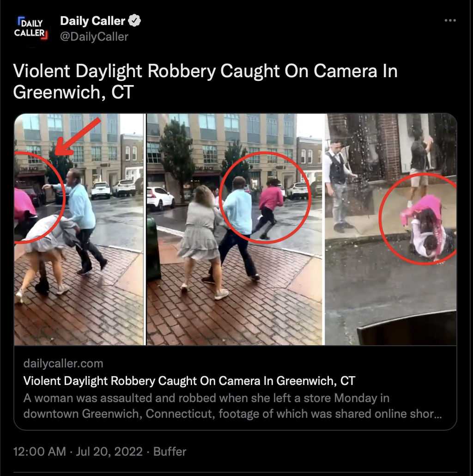
Task: Click the Daily Caller display name
Action: [92, 21]
